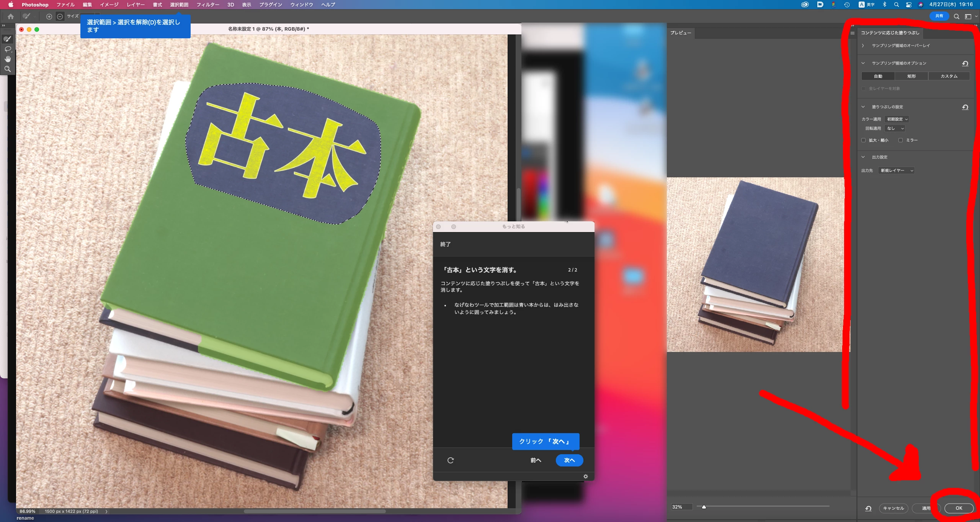Click the preview zoom slider handle

pos(704,507)
